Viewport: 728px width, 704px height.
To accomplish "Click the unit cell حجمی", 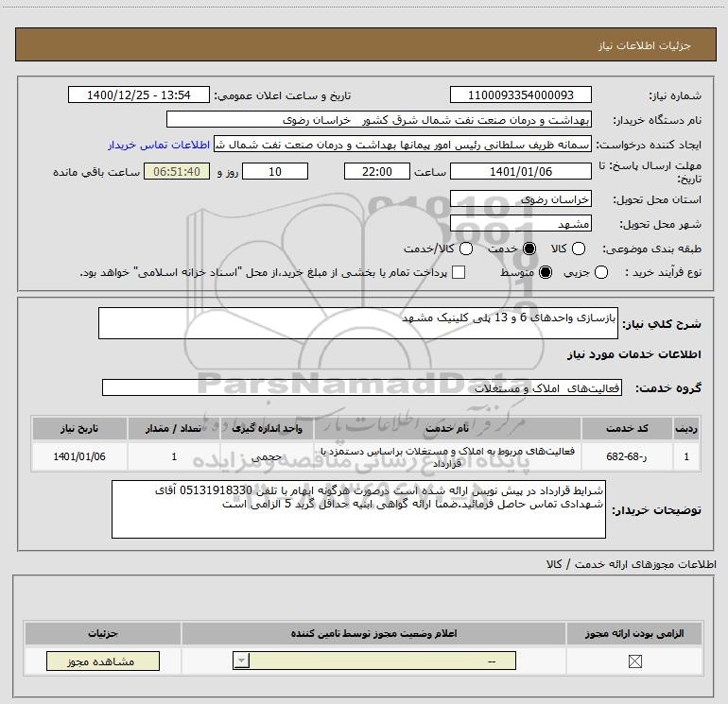I will pyautogui.click(x=267, y=456).
